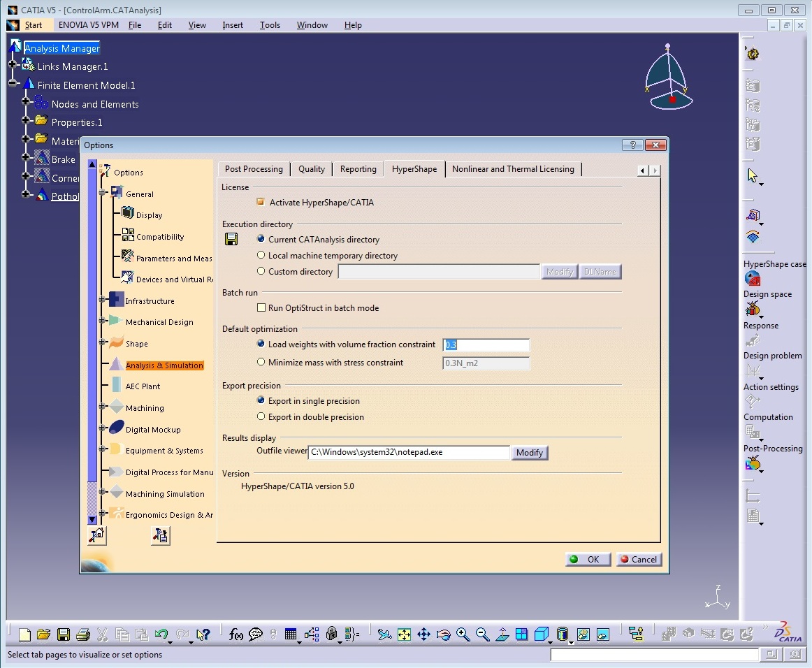Switch to the Post Processing tab

tap(254, 169)
